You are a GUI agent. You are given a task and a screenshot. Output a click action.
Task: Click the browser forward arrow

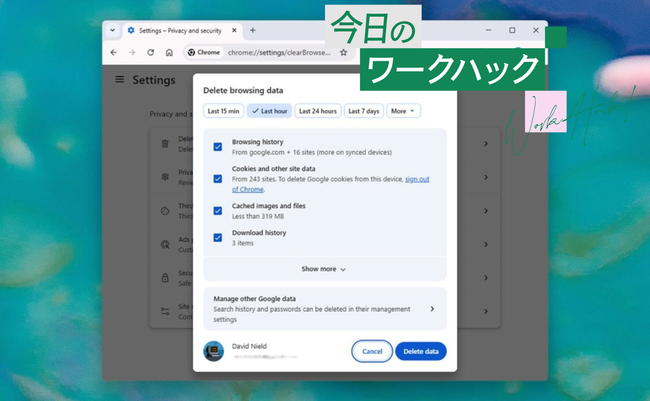(x=131, y=52)
